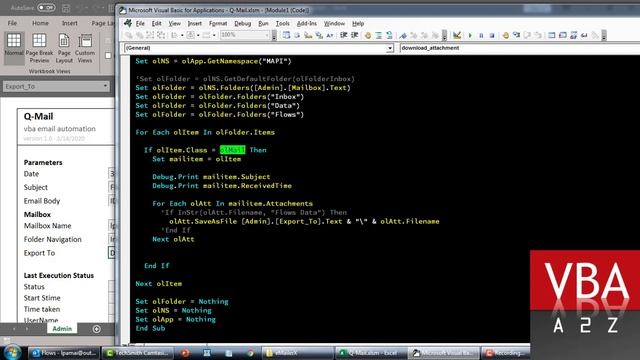
Task: Open Custom Views in Excel ribbon
Action: coord(85,48)
